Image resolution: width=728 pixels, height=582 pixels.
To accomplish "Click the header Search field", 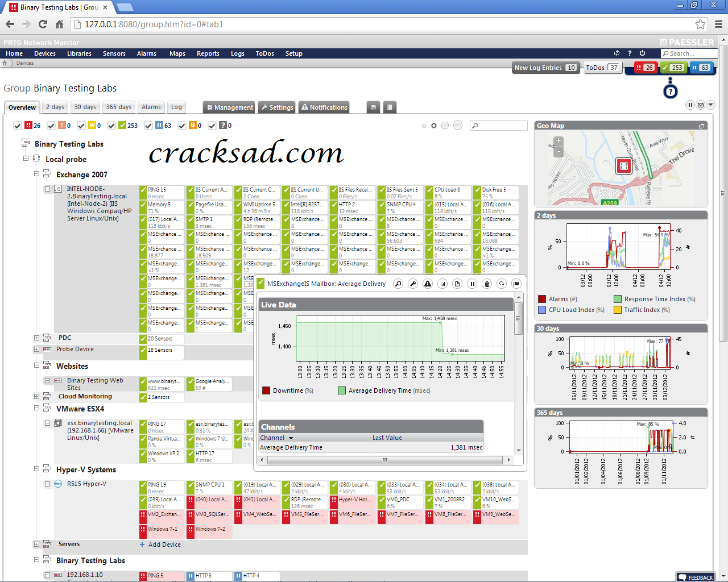I will pyautogui.click(x=689, y=53).
